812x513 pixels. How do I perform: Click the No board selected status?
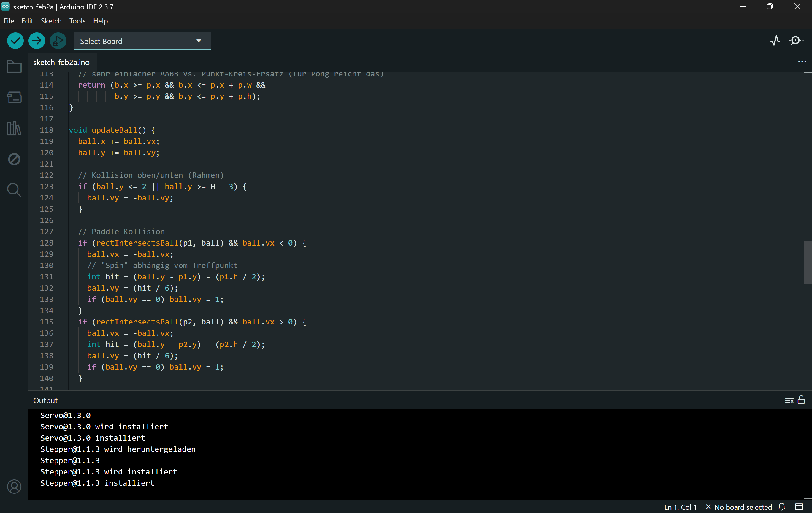(743, 507)
